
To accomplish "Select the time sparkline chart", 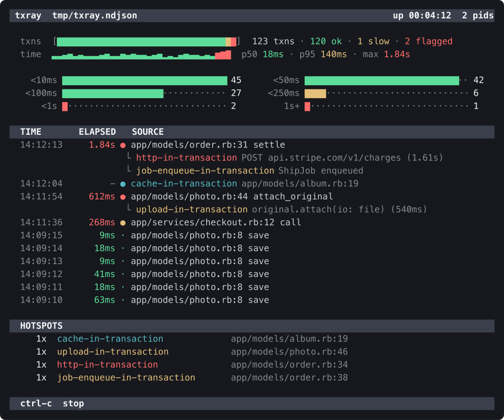I will 142,55.
